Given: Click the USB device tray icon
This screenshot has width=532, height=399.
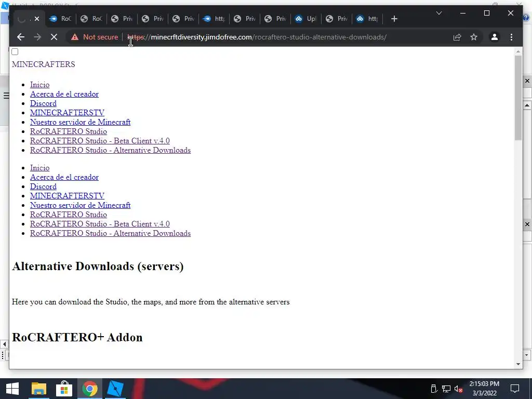Looking at the screenshot, I should pyautogui.click(x=434, y=389).
